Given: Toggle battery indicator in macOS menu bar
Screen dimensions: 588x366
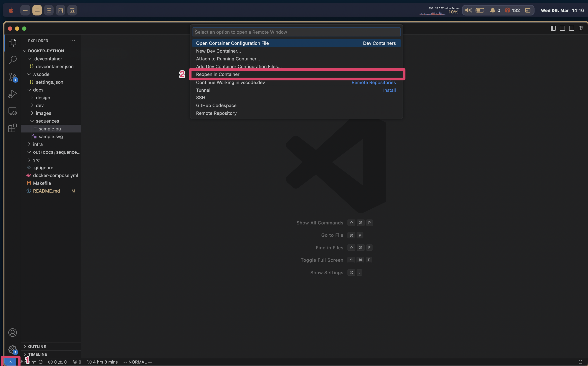Looking at the screenshot, I should 480,10.
